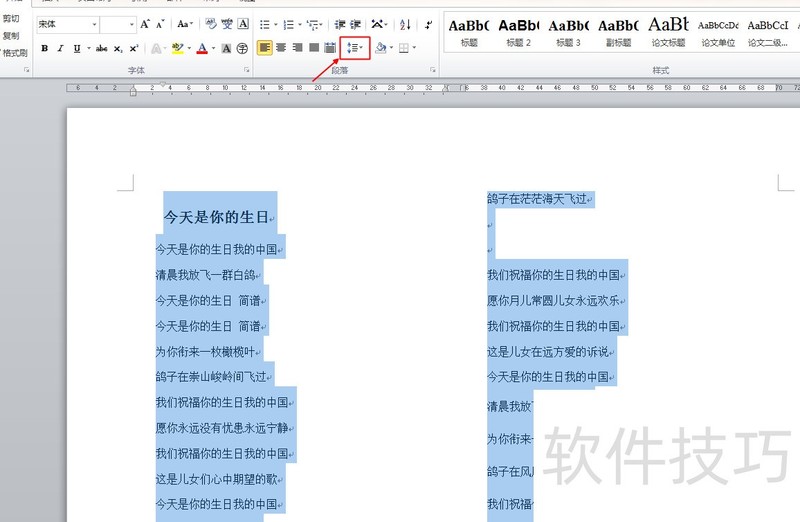800x522 pixels.
Task: Click the title line 今天是你的生日
Action: click(x=216, y=217)
